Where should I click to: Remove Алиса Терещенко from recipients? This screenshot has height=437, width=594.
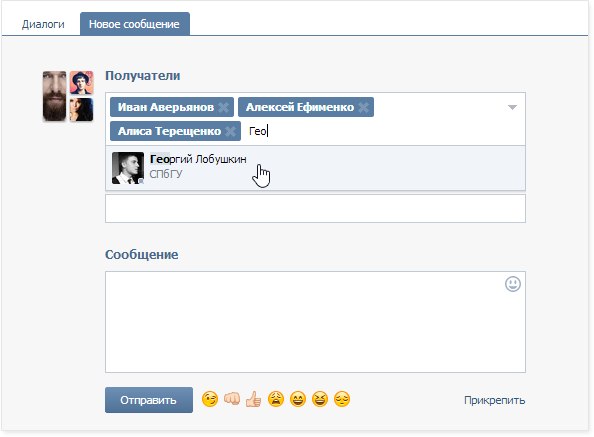point(230,131)
